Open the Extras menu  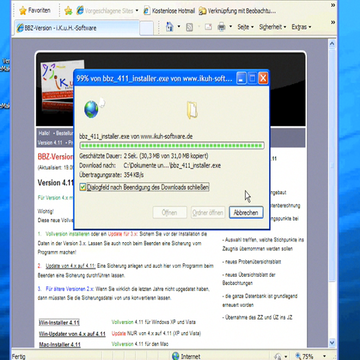(x=301, y=27)
